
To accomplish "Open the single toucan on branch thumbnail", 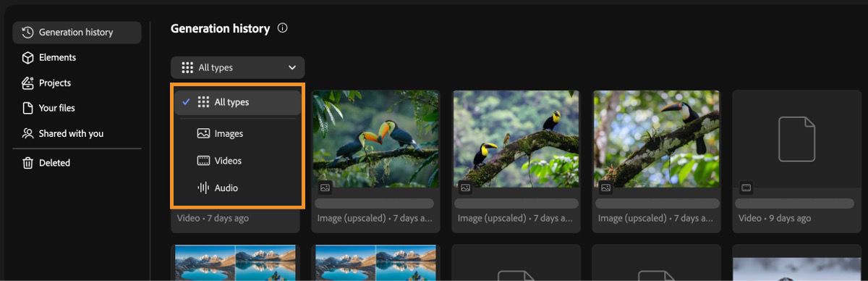I will (x=656, y=139).
